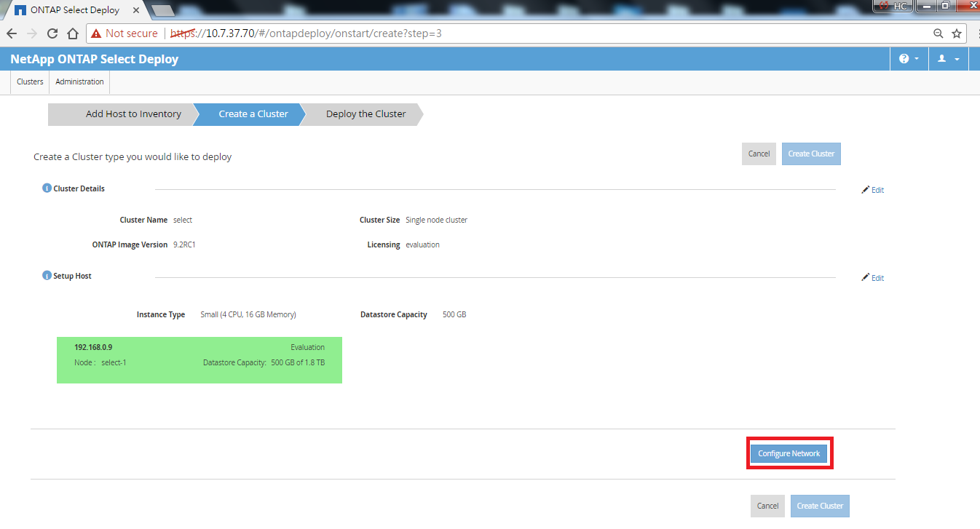Go to Deploy the Cluster step
The height and width of the screenshot is (529, 980).
(x=362, y=114)
